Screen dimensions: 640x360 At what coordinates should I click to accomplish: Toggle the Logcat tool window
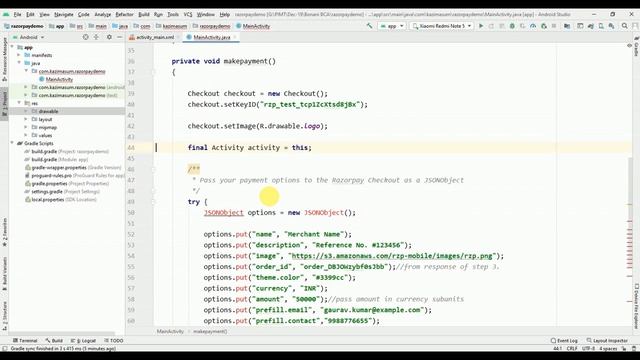[83, 340]
